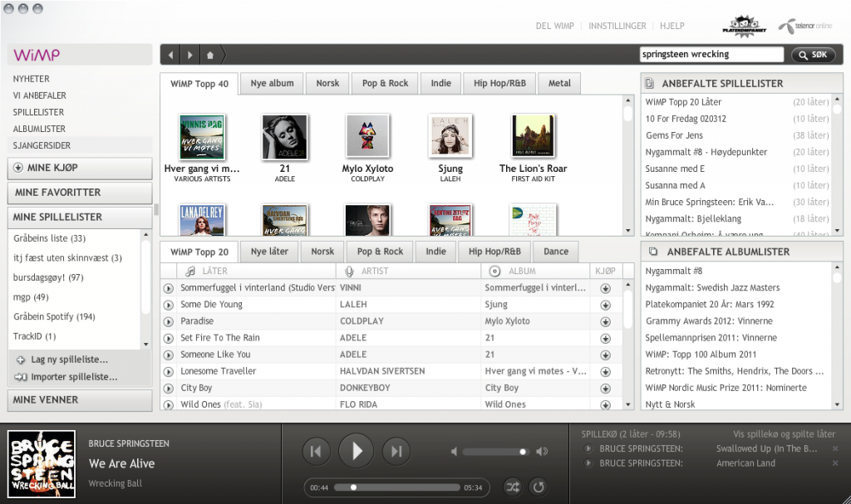Play Sommerfuggel i vinterland track
The height and width of the screenshot is (504, 851).
pyautogui.click(x=169, y=289)
